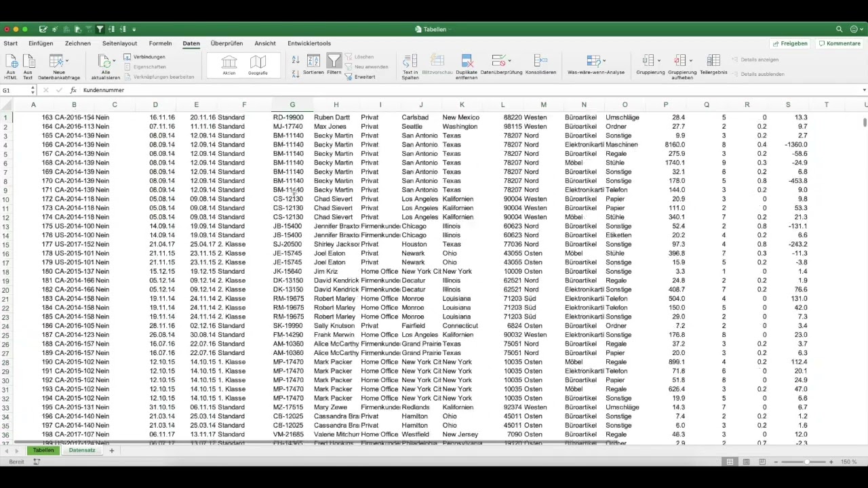The width and height of the screenshot is (868, 488).
Task: Click Duplikate entfernen icon
Action: point(467,62)
